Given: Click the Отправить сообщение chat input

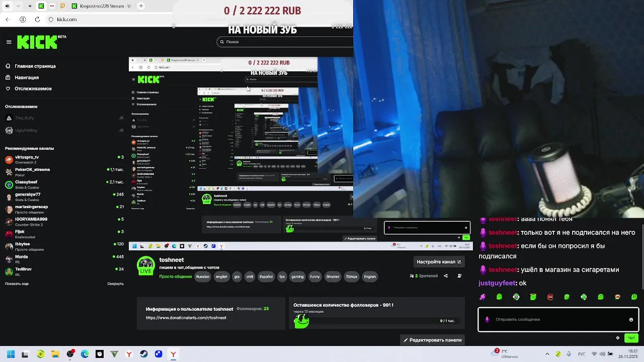Looking at the screenshot, I should tap(558, 319).
